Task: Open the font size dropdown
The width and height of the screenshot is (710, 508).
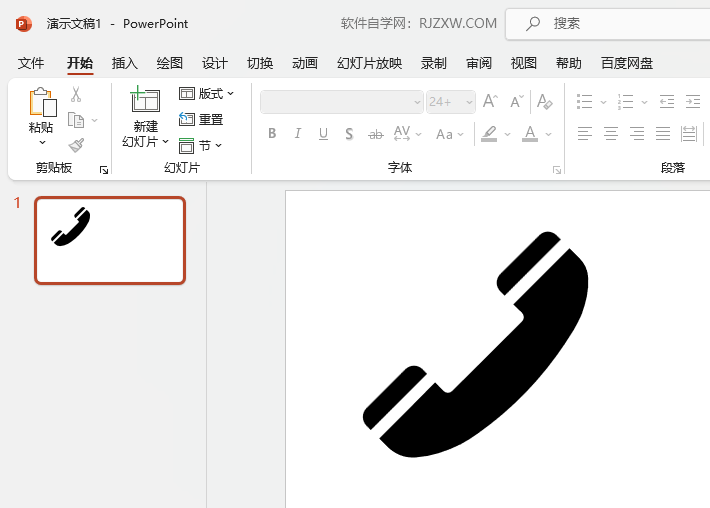Action: tap(469, 102)
